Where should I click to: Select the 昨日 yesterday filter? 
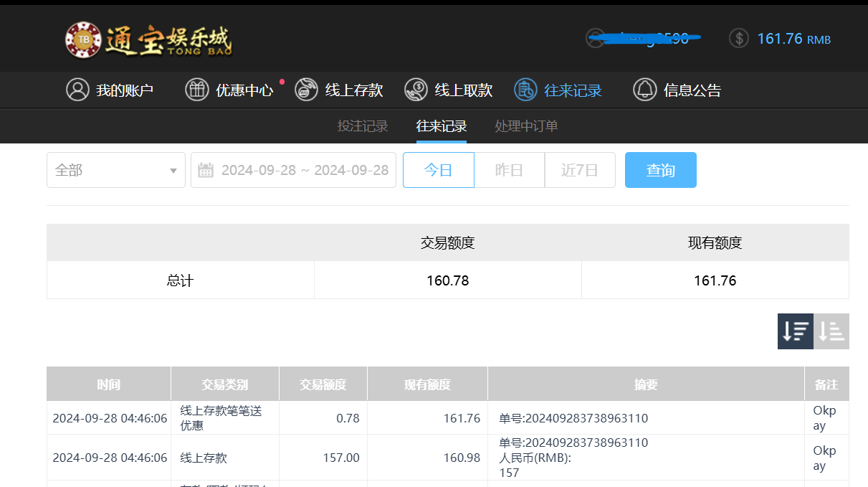[509, 170]
